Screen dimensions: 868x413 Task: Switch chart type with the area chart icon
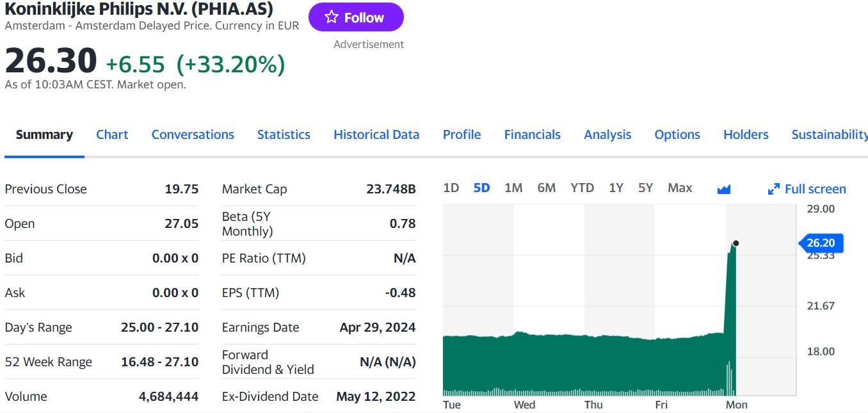(724, 189)
